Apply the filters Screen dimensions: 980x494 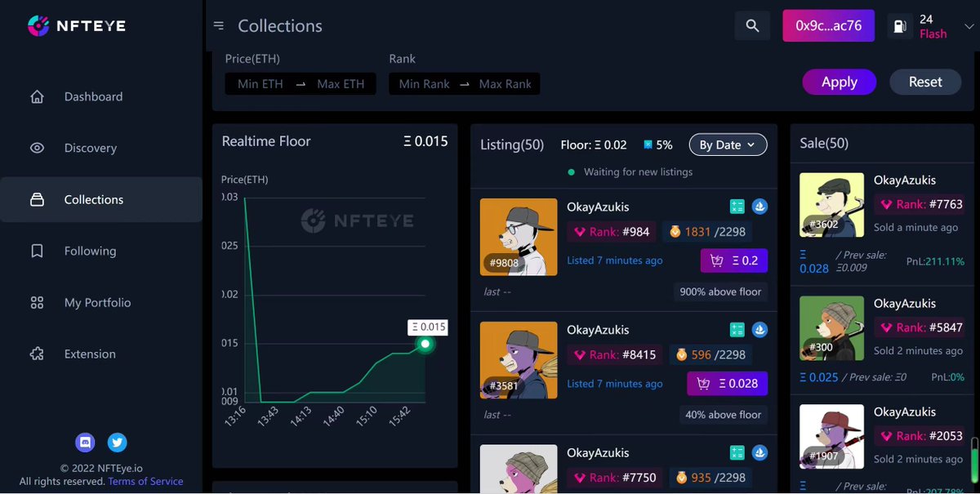840,82
